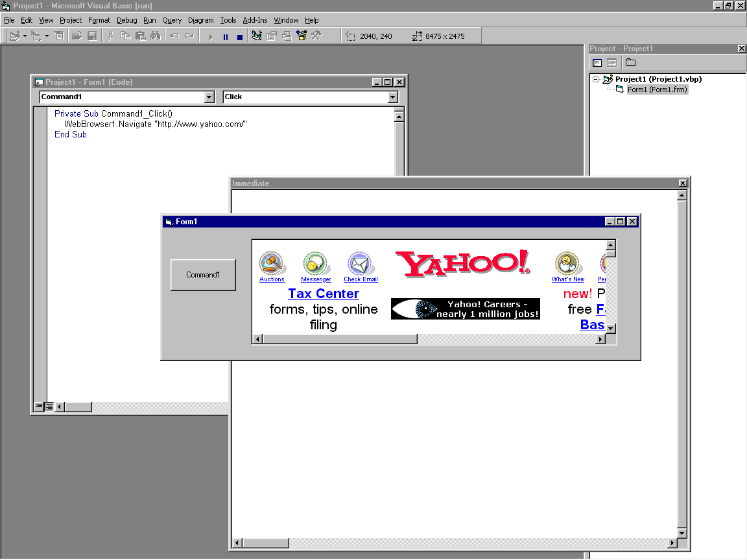
Task: Open the Tools menu
Action: coord(228,20)
